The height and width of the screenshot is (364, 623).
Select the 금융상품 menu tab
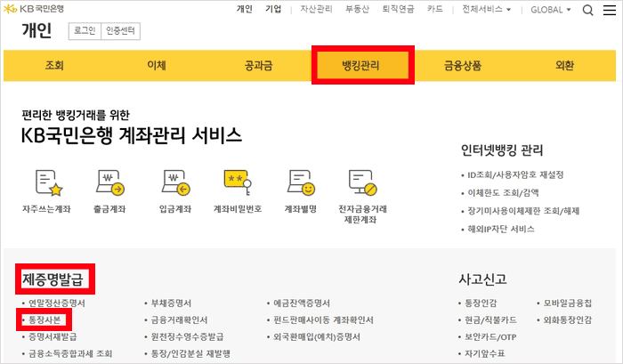[x=463, y=66]
